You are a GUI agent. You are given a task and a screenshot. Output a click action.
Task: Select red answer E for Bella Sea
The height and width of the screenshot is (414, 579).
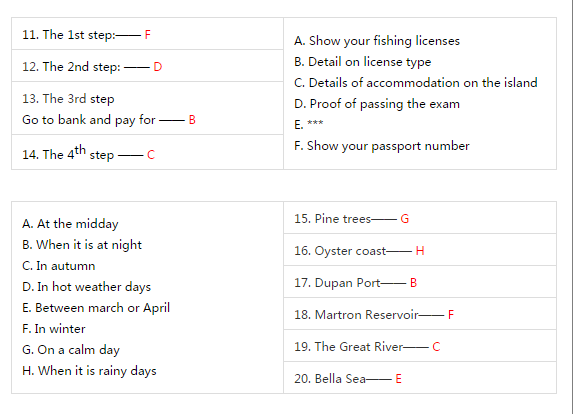398,379
